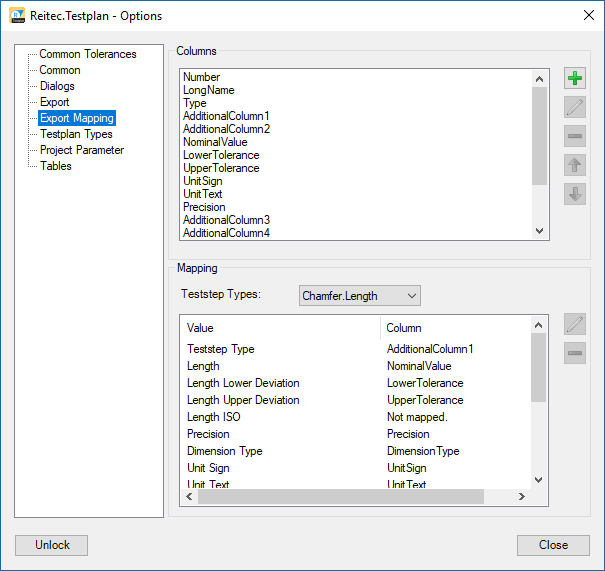Click the remove minus icon beside Mapping table

574,353
